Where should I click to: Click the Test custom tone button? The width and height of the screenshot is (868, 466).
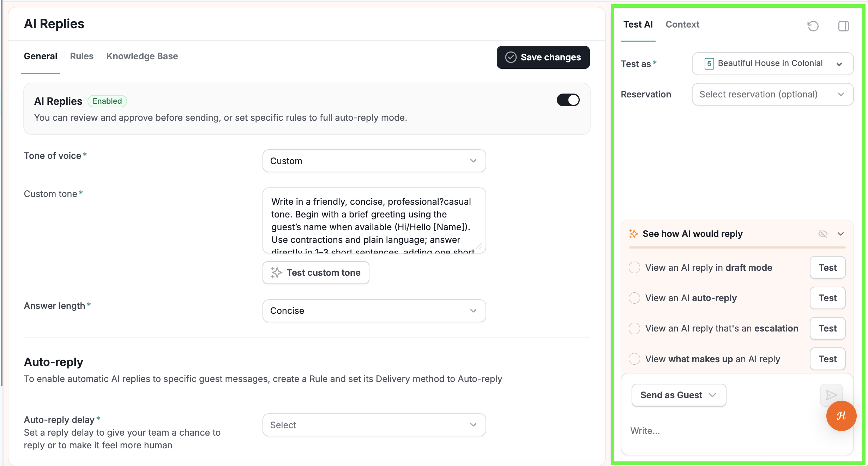[316, 273]
